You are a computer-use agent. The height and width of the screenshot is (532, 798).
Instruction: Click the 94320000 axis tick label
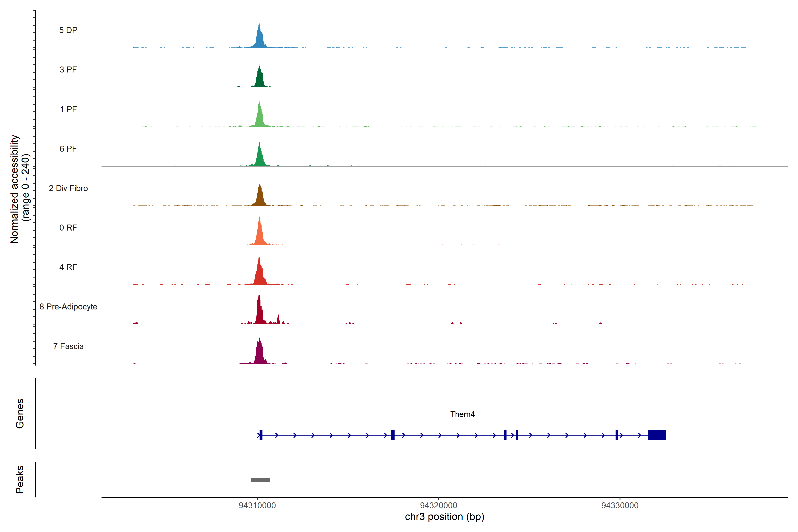438,506
